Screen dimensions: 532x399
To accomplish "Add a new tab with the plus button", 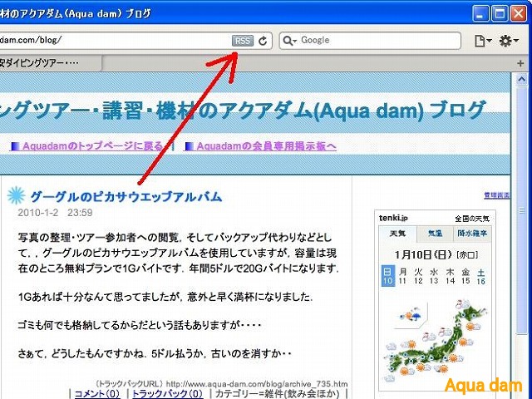I will [x=520, y=63].
